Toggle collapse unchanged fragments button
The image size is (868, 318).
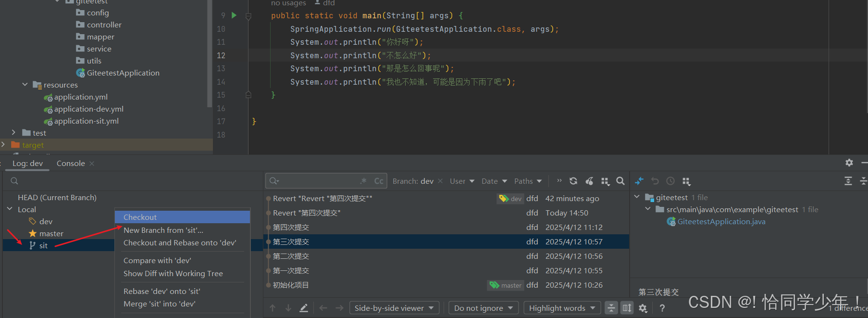611,308
